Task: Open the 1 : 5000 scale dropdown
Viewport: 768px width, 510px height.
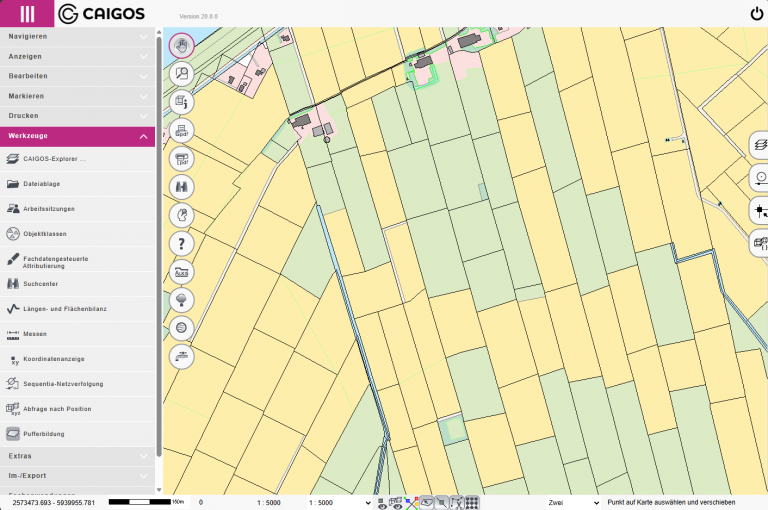Action: click(339, 503)
